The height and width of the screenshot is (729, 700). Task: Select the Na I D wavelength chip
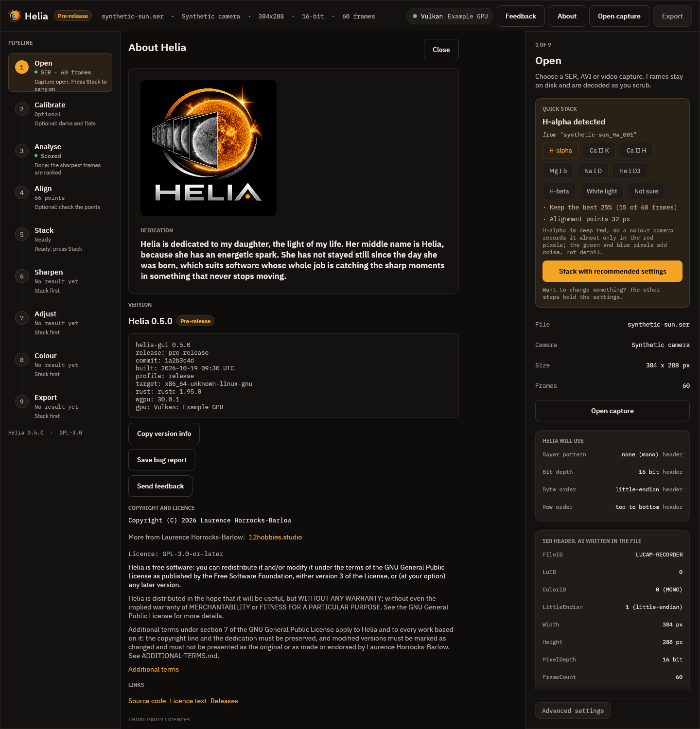point(593,171)
